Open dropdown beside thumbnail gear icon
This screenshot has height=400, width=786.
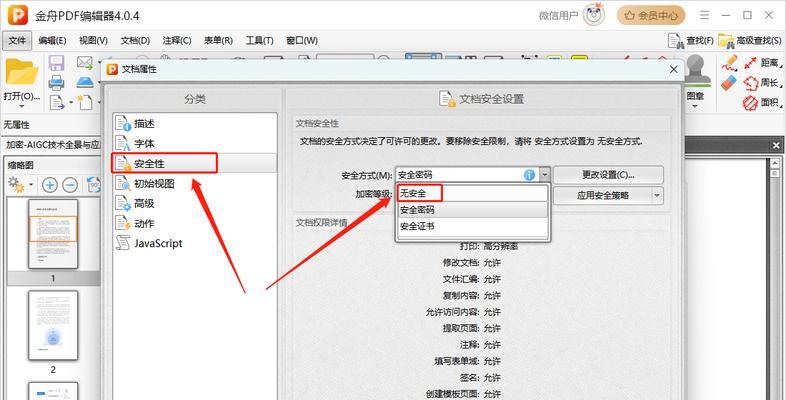click(x=31, y=185)
